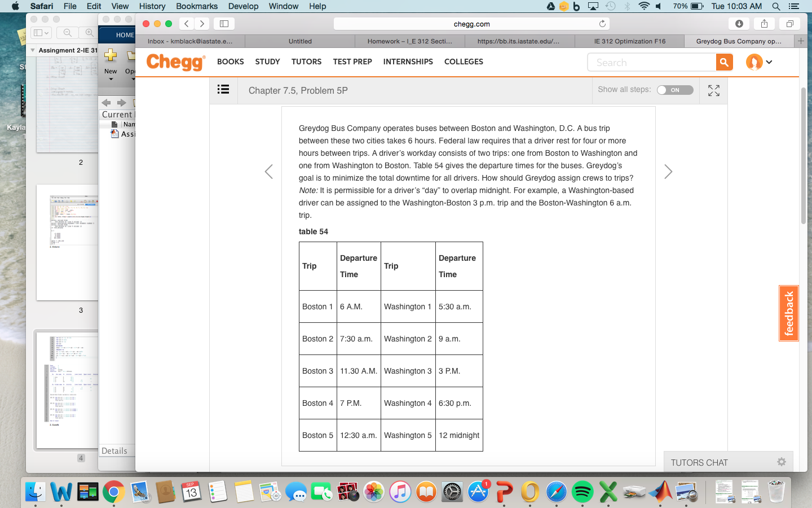Open Safari's share menu icon
The width and height of the screenshot is (812, 508).
coord(764,24)
